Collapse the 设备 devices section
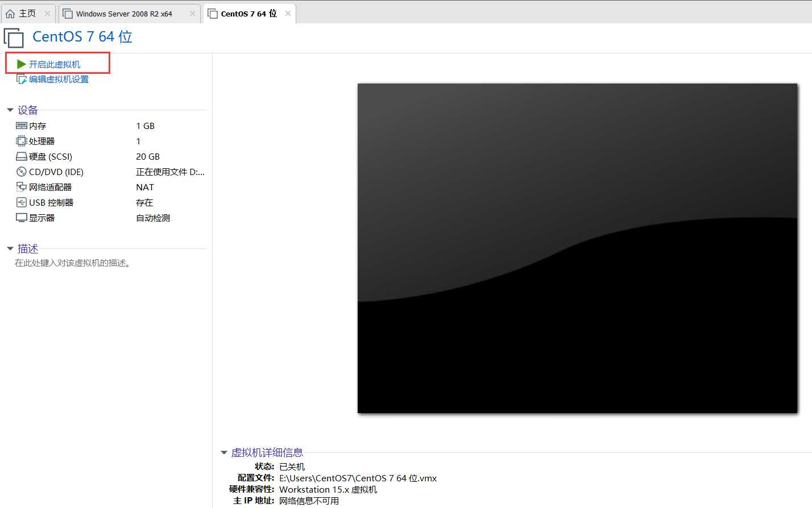 pos(10,110)
